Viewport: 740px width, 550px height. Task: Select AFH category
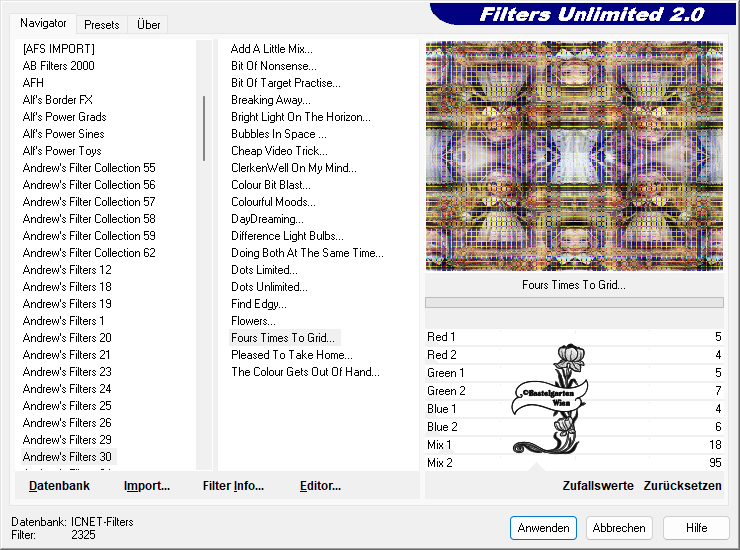[x=33, y=83]
